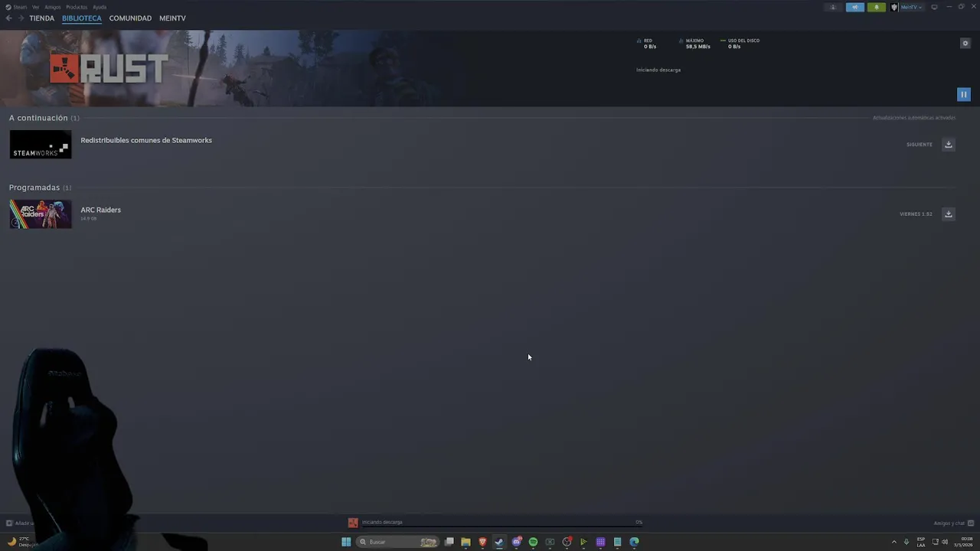Open the Ver menu
The image size is (980, 551).
[35, 7]
